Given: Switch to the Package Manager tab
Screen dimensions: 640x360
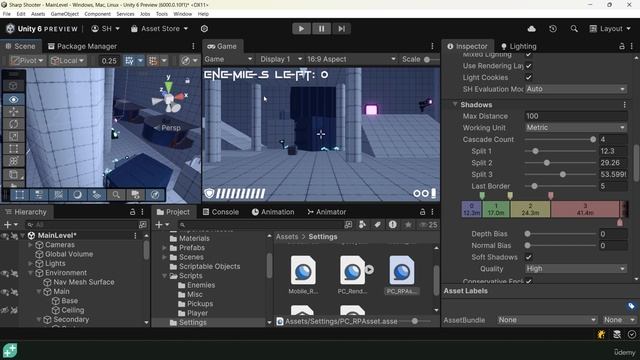Looking at the screenshot, I should [x=82, y=46].
